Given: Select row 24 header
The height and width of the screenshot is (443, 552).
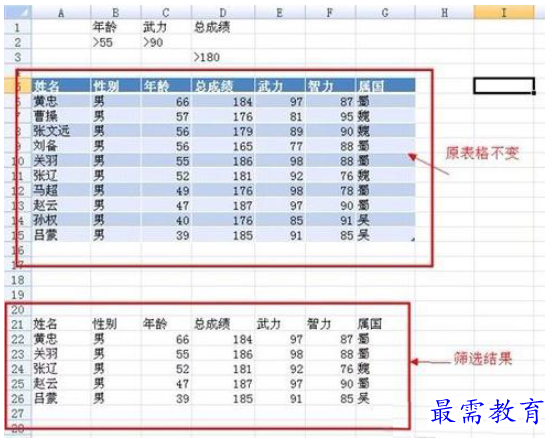Looking at the screenshot, I should point(18,369).
